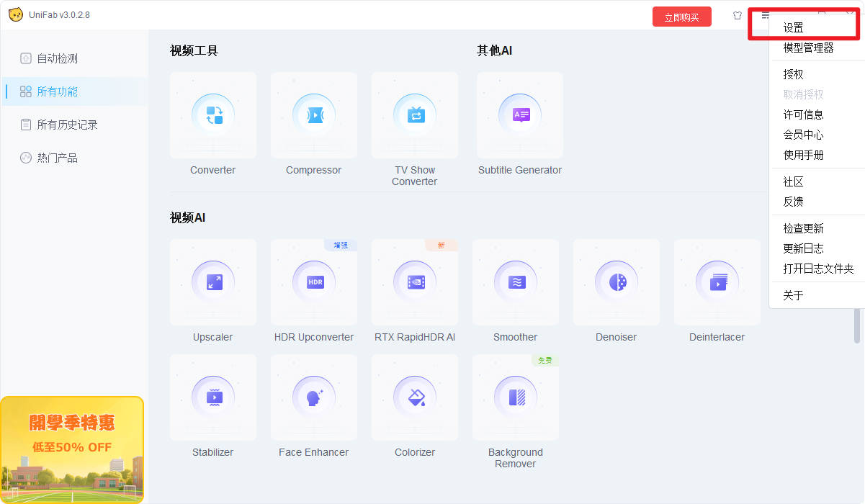Click the 立即购买 button

tap(681, 17)
